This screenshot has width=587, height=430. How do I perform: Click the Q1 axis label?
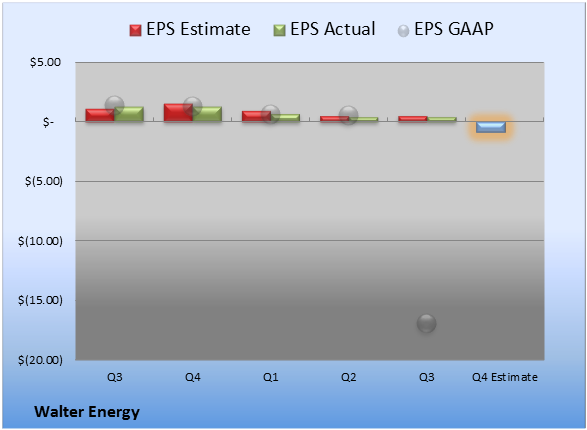[x=271, y=377]
